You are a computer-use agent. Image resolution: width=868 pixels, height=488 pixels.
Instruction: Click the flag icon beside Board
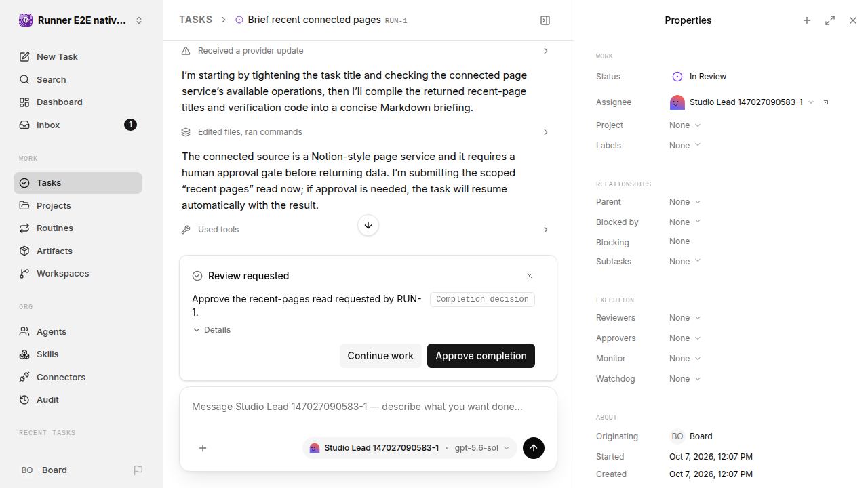138,470
